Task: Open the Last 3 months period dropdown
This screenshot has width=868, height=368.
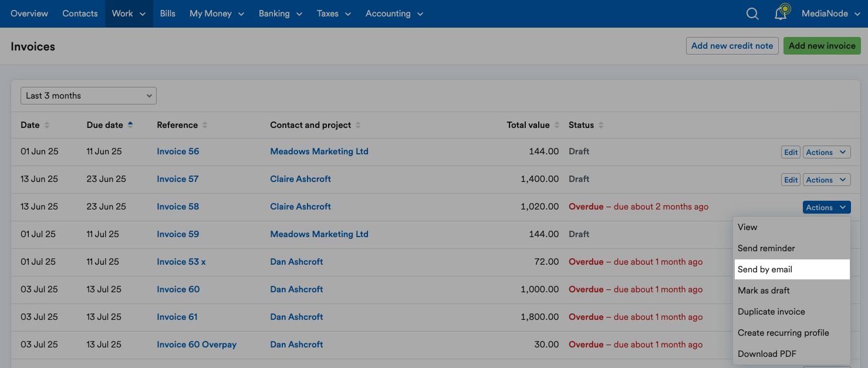Action: tap(89, 96)
